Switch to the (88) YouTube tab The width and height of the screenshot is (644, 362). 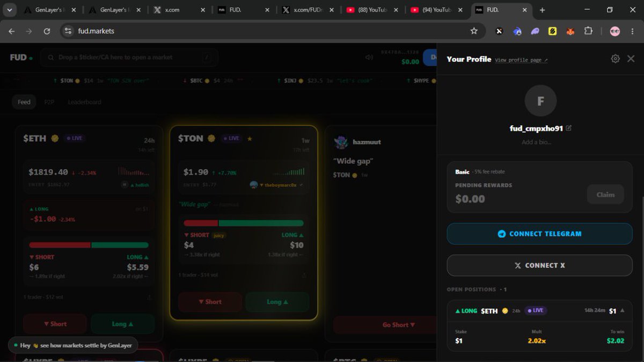click(372, 10)
